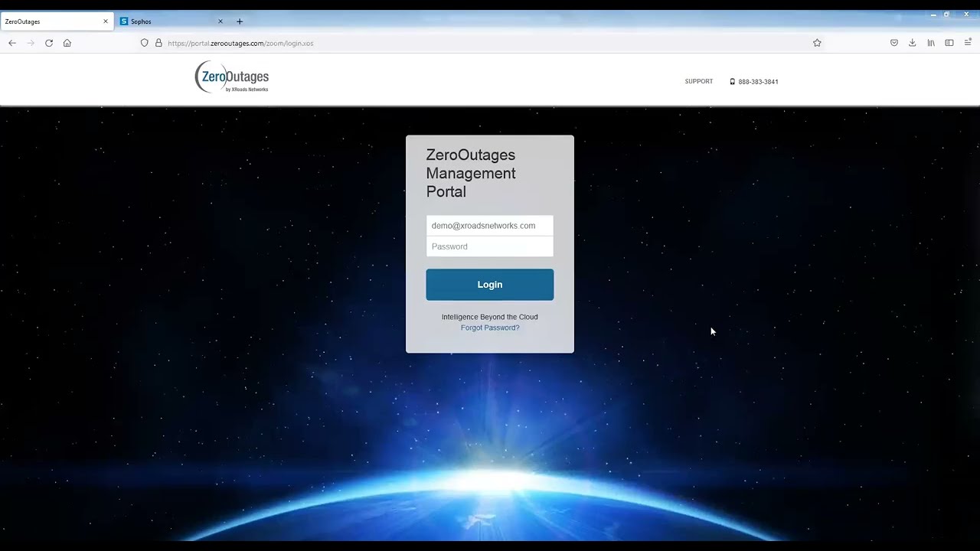
Task: Go to the browser Home page
Action: 67,43
